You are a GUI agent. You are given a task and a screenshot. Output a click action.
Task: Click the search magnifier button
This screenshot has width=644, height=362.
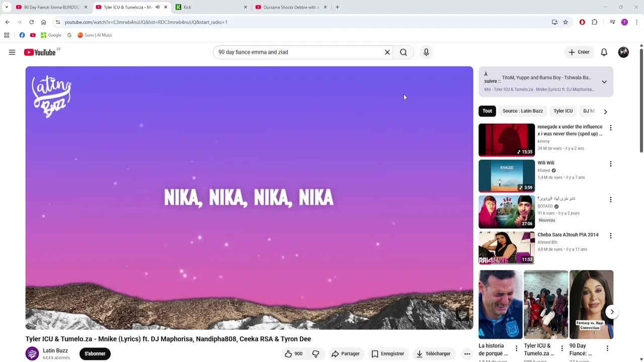point(404,52)
